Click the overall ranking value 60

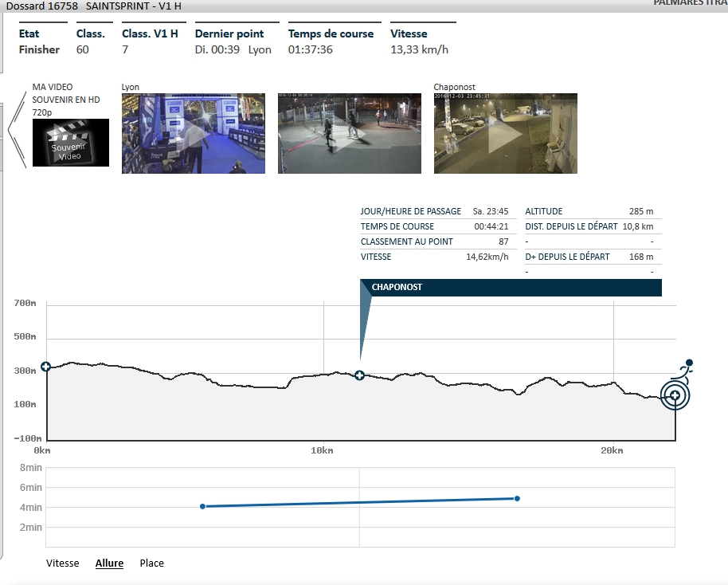tap(83, 49)
